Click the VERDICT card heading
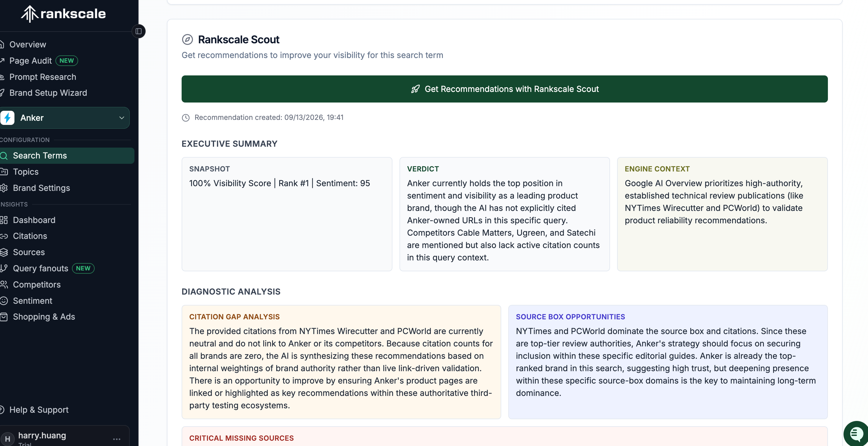This screenshot has height=446, width=868. (423, 169)
